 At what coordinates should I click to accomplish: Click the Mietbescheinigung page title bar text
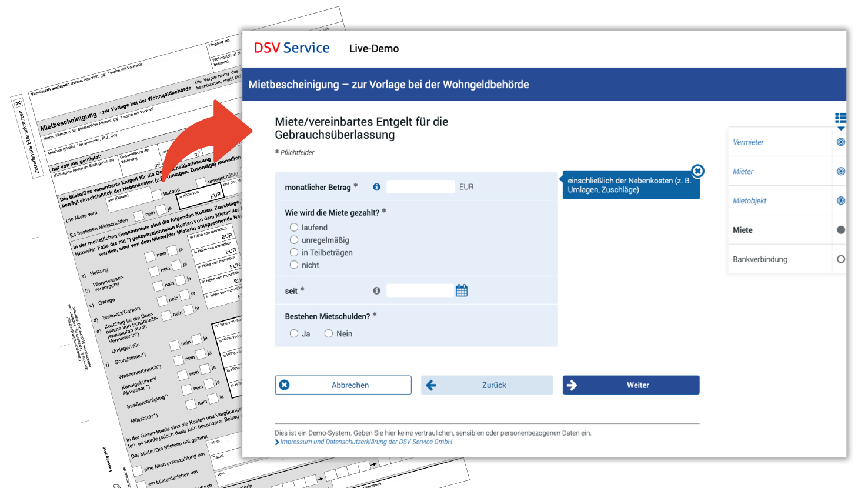(389, 85)
